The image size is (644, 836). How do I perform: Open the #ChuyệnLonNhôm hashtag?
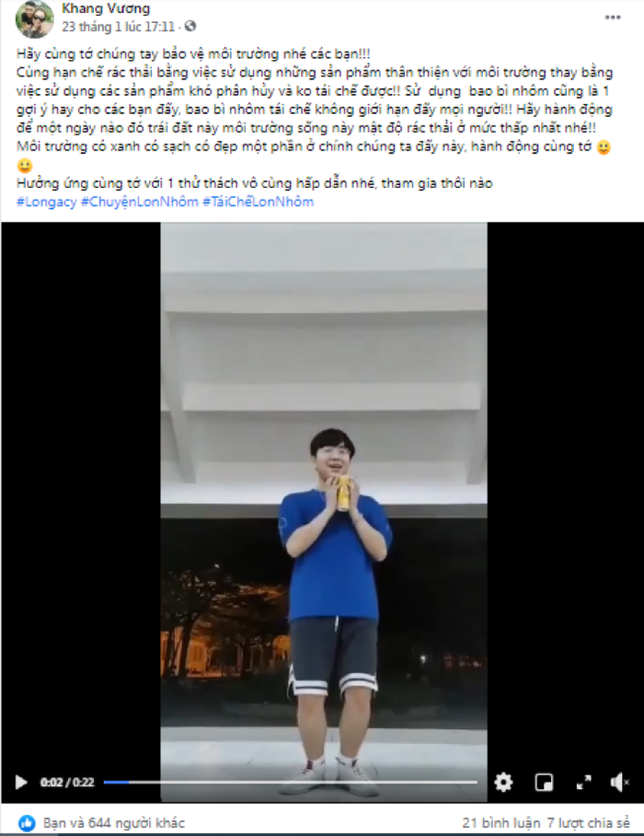pos(139,202)
